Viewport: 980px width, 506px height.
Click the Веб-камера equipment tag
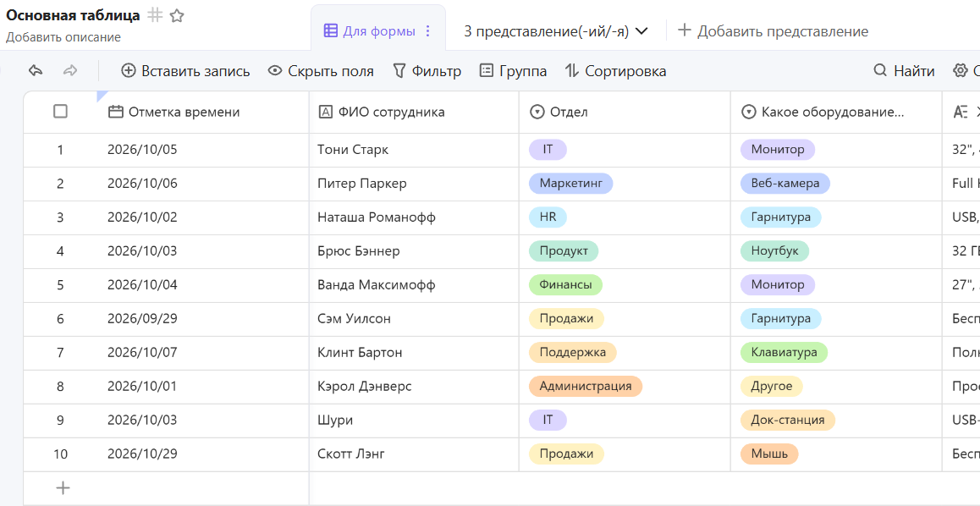tap(785, 183)
